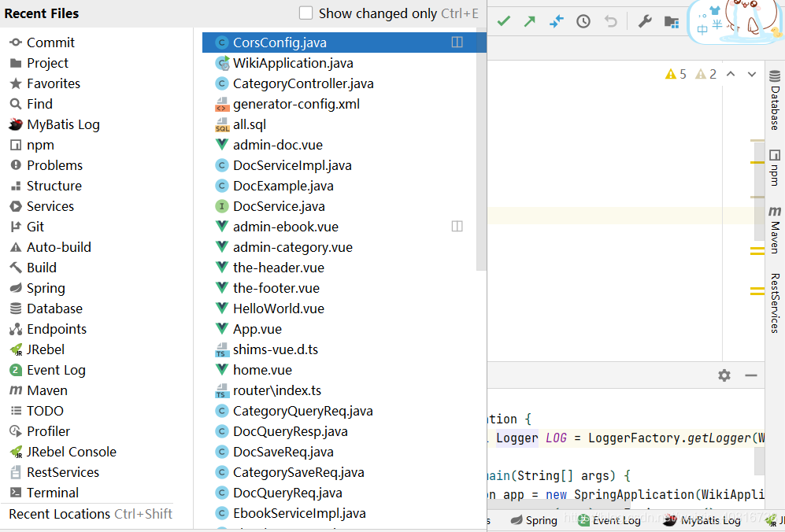
Task: Click the Rollback undo arrow icon
Action: [x=610, y=21]
